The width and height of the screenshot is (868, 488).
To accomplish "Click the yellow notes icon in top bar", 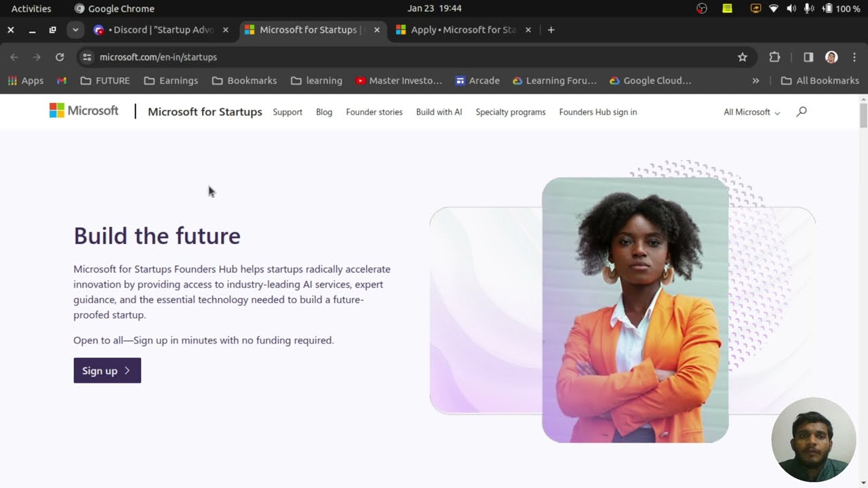I will click(x=727, y=8).
